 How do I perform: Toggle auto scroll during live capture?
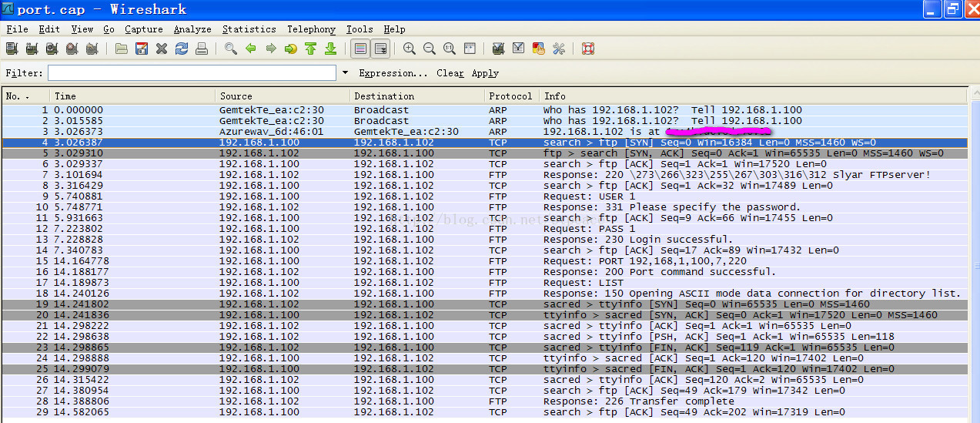pos(380,49)
